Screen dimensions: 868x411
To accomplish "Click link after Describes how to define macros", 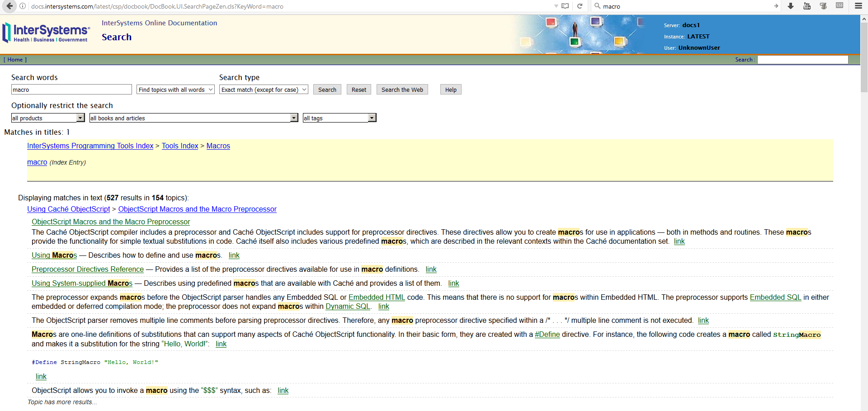I will pos(234,255).
